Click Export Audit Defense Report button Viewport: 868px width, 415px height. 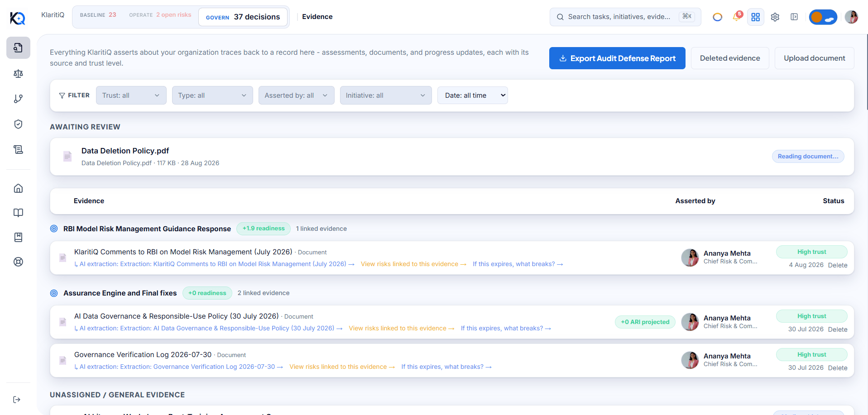point(617,58)
